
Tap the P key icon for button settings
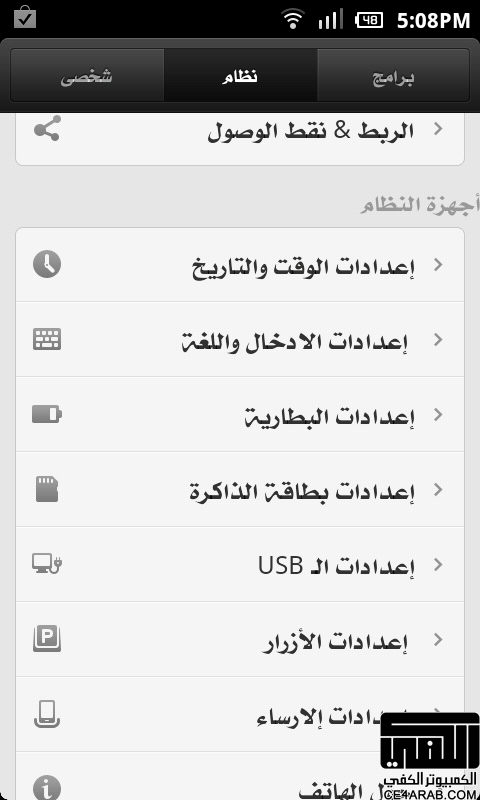click(x=47, y=639)
